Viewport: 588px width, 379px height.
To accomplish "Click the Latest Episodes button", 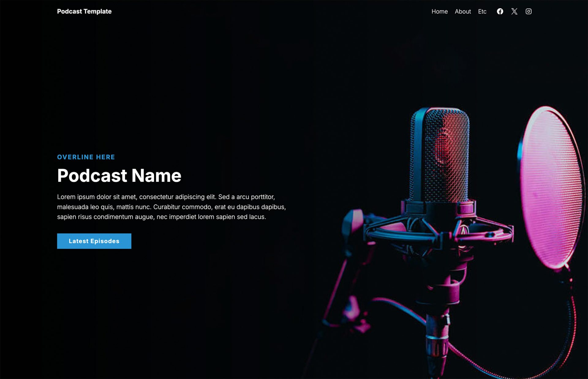I will pyautogui.click(x=94, y=241).
